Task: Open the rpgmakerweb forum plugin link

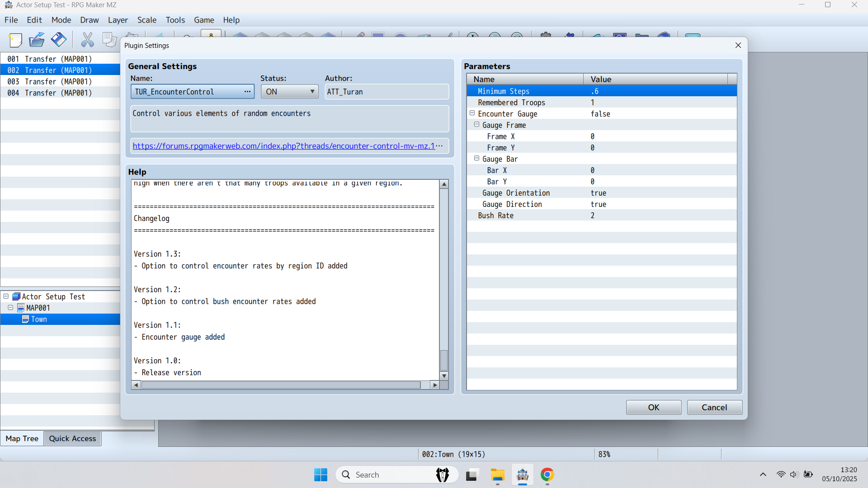Action: pyautogui.click(x=283, y=146)
